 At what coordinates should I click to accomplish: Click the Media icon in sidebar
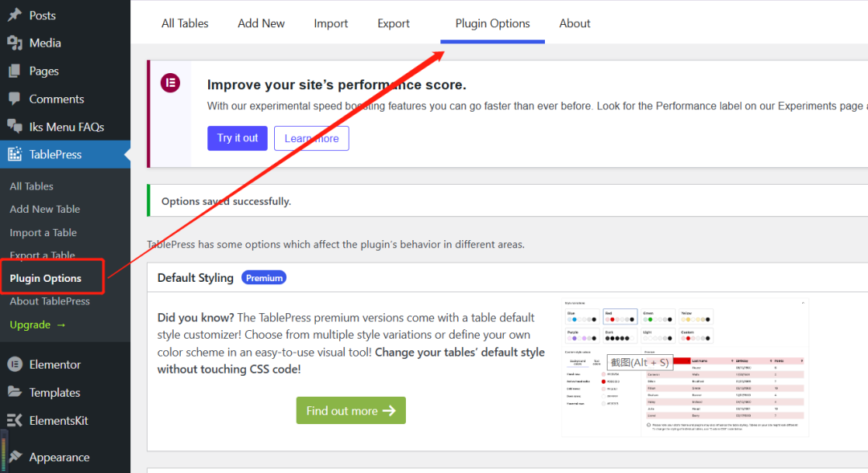(15, 43)
